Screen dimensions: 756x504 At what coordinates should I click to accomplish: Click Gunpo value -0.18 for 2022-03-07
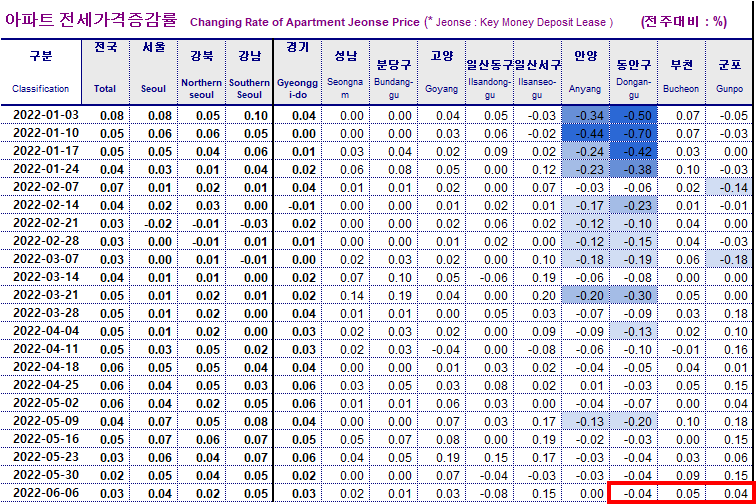pos(729,259)
